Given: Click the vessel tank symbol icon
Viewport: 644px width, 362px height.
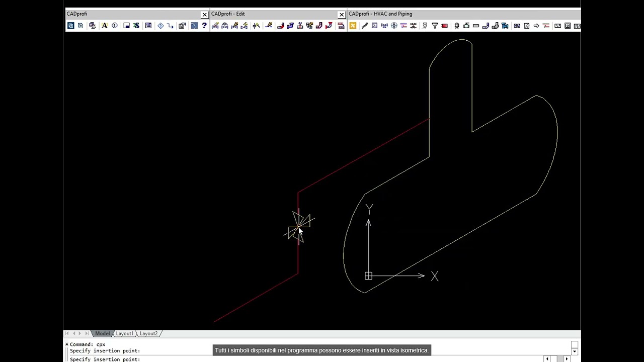Looking at the screenshot, I should (457, 26).
